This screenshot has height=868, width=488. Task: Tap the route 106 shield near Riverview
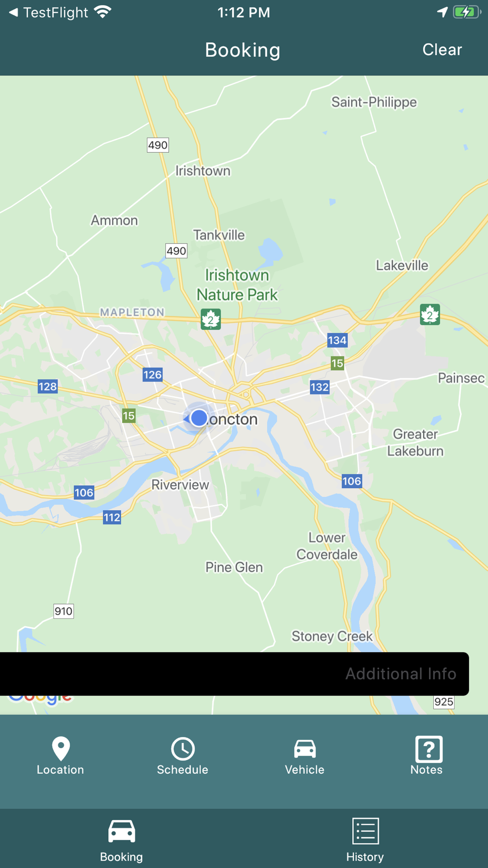pyautogui.click(x=83, y=492)
